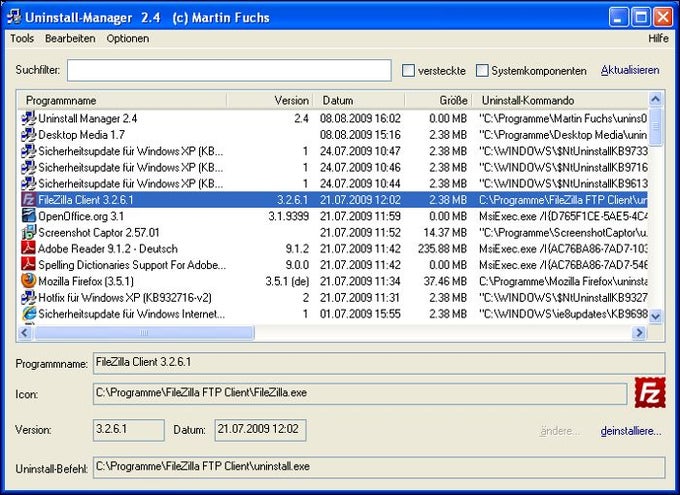
Task: Click the Aktualisieren link
Action: 630,70
